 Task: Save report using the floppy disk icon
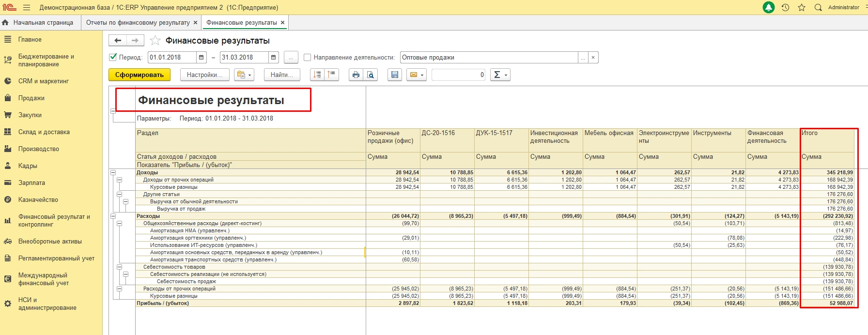(x=395, y=75)
